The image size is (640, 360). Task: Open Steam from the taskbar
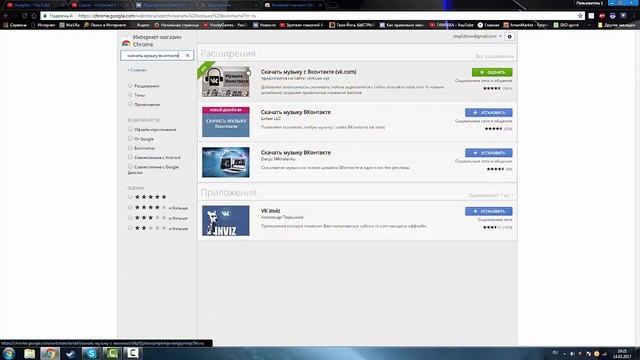pos(71,353)
